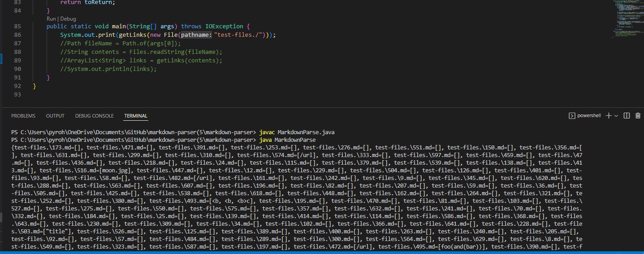Screen dimensions: 644x254
Task: Kill the terminal using the trash icon
Action: pyautogui.click(x=638, y=116)
